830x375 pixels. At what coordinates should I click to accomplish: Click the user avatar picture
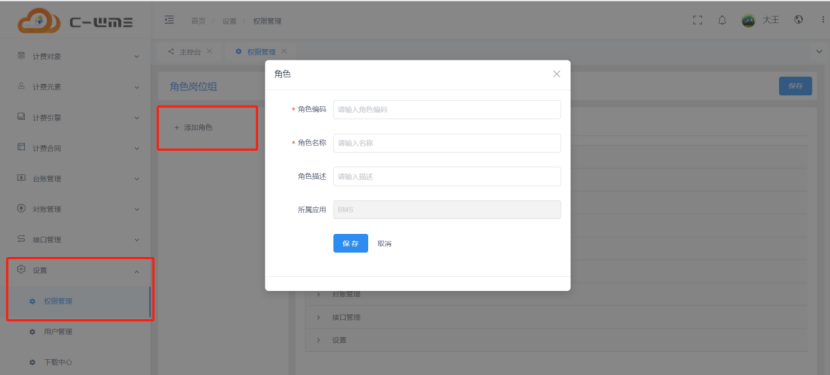pyautogui.click(x=748, y=21)
